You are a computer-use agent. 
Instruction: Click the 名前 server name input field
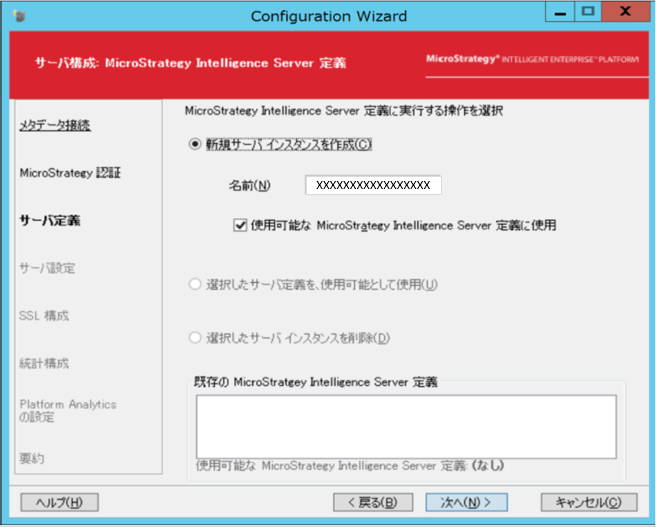pos(373,185)
